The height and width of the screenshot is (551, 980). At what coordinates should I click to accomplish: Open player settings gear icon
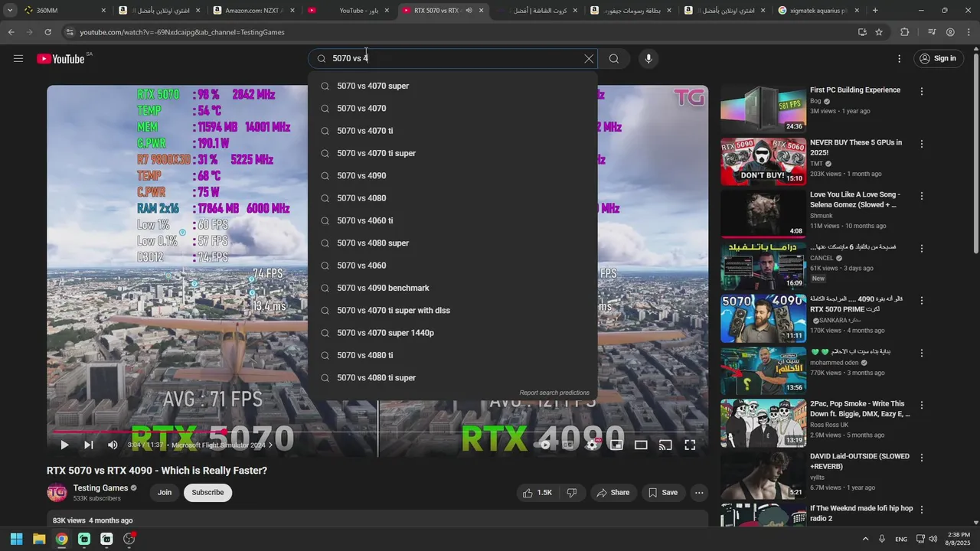[593, 445]
